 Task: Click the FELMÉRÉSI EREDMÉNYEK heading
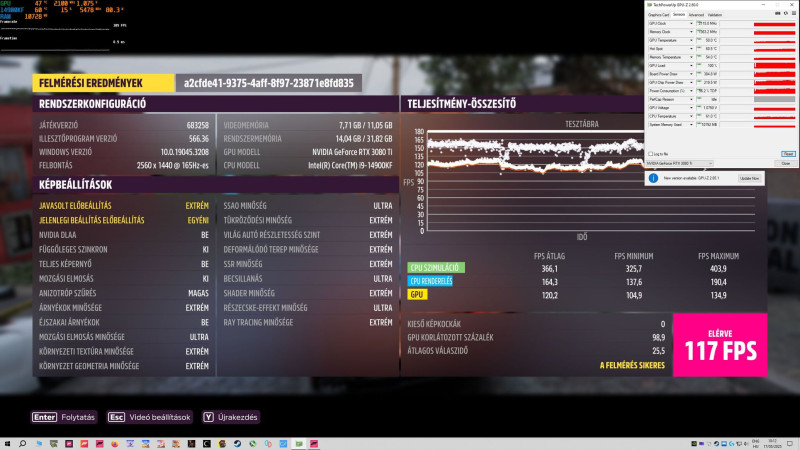pyautogui.click(x=103, y=83)
